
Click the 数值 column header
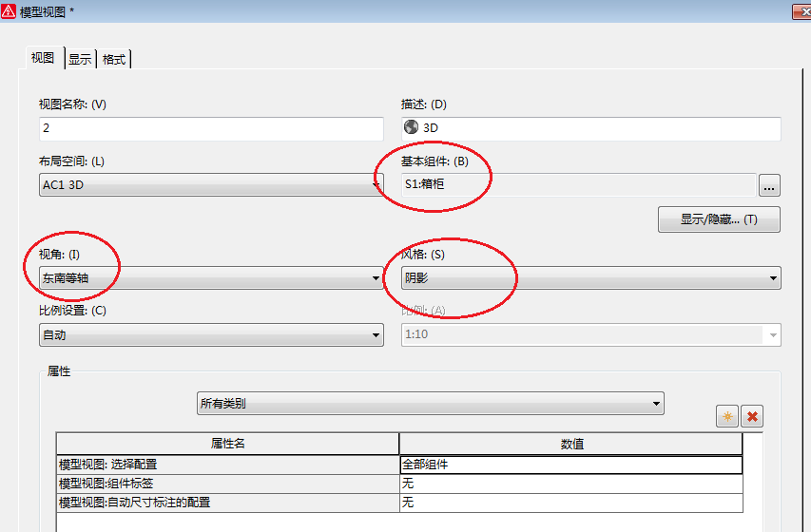pos(570,444)
